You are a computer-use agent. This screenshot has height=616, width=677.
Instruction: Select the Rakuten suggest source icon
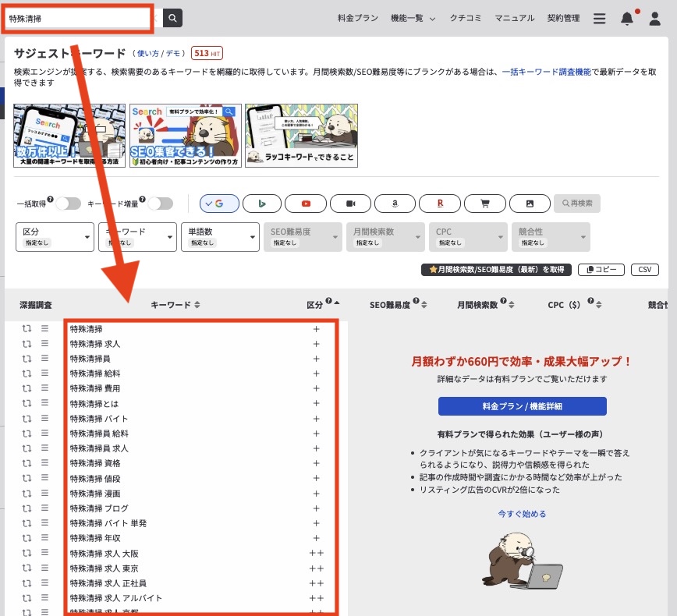440,203
